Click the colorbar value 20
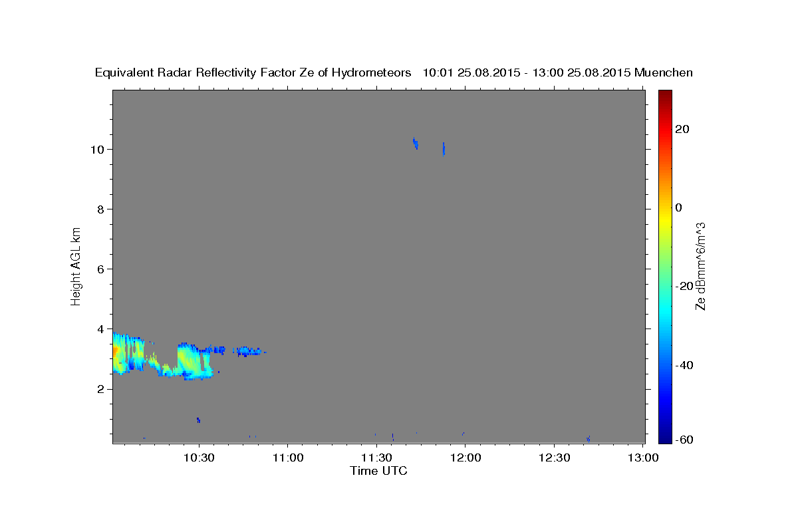Image resolution: width=798 pixels, height=532 pixels. tap(681, 129)
